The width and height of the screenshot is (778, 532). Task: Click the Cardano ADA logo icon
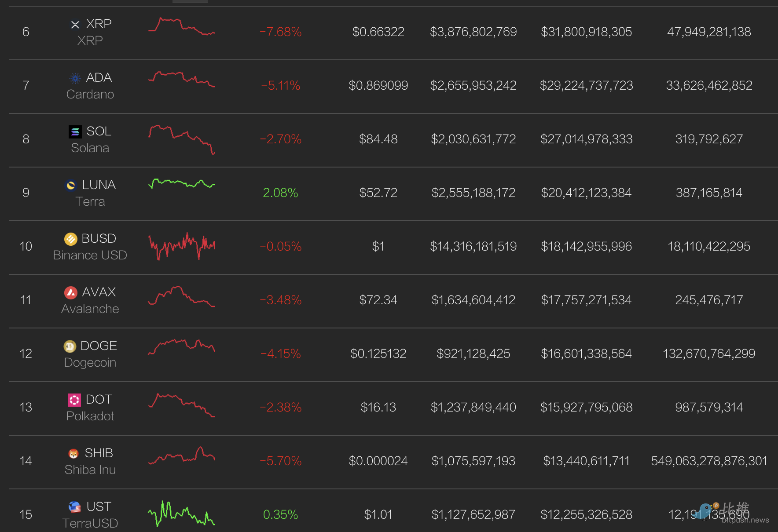75,78
